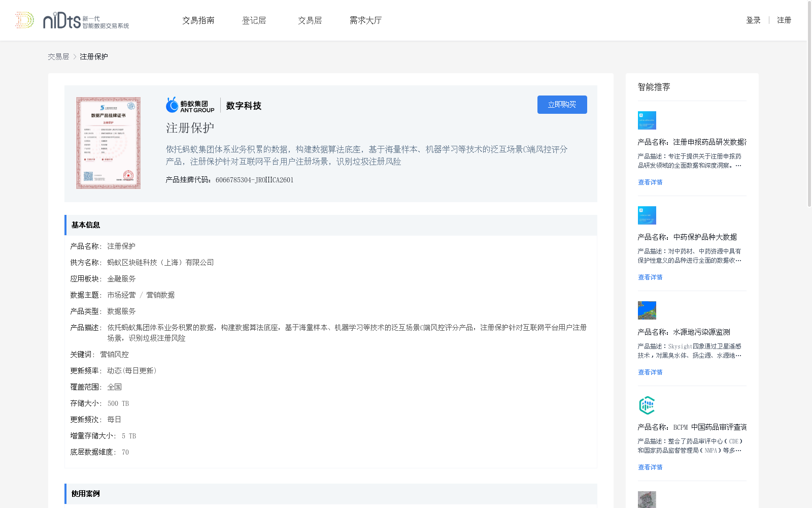Open the 交易指南 menu
Viewport: 812px width, 508px height.
[198, 20]
